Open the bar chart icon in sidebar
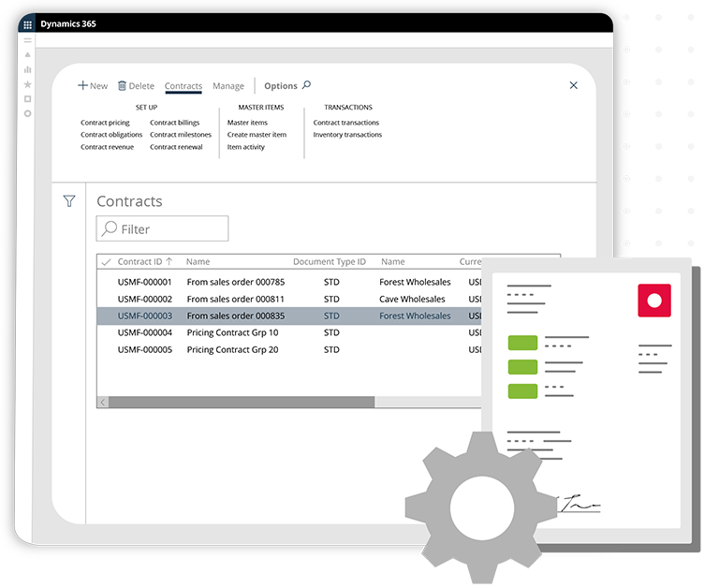 (28, 69)
